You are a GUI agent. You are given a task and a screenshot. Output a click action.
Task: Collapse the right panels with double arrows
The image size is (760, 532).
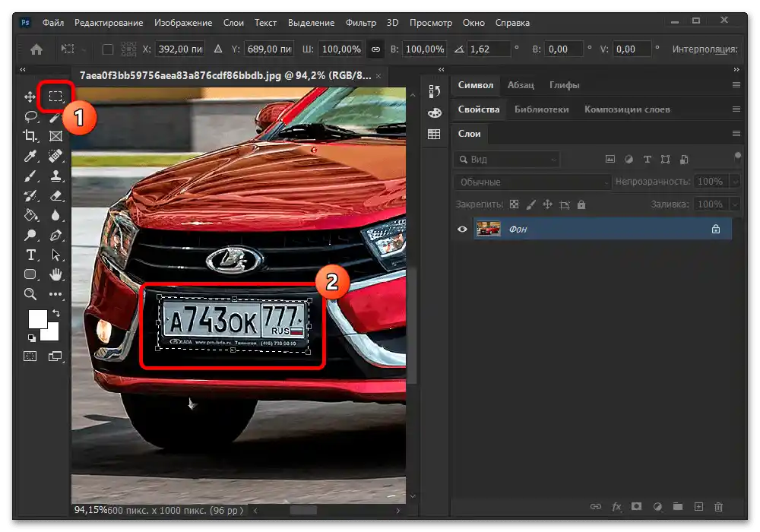click(x=736, y=70)
